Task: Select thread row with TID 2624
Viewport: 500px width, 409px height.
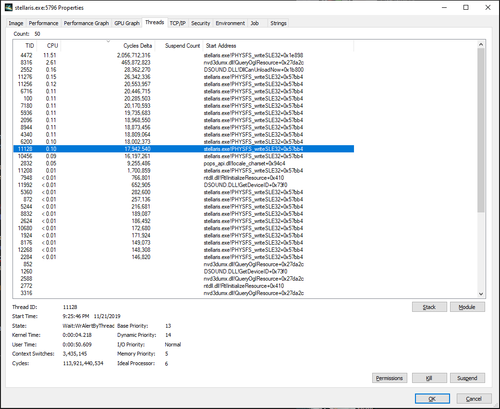Action: [x=184, y=221]
